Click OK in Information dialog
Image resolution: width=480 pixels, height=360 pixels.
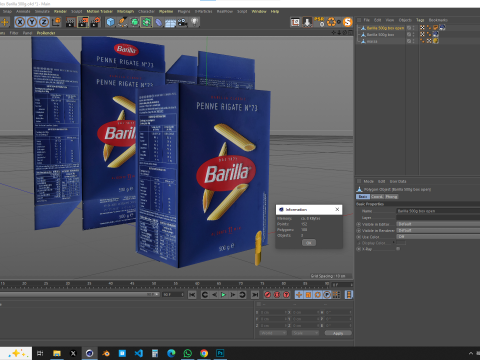[x=309, y=243]
